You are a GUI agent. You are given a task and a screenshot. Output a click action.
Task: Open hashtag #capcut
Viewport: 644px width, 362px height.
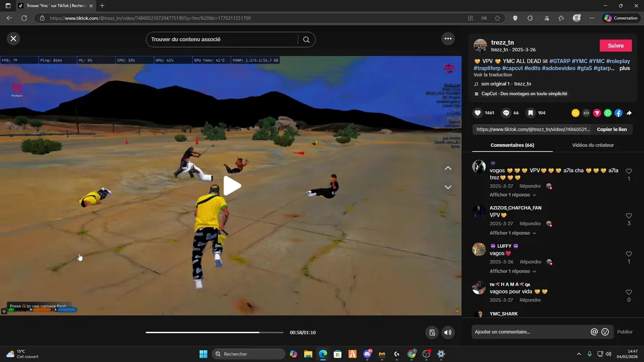512,68
